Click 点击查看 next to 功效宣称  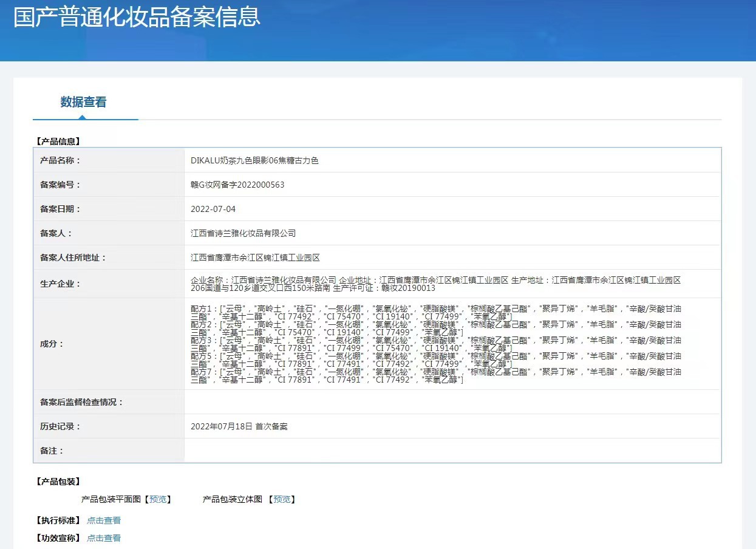click(x=103, y=538)
